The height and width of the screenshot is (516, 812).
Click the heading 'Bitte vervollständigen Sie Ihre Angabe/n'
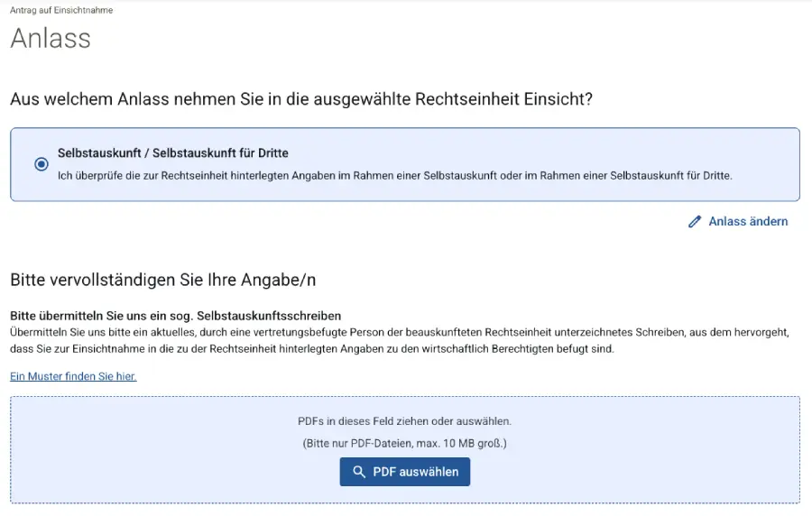click(x=162, y=280)
